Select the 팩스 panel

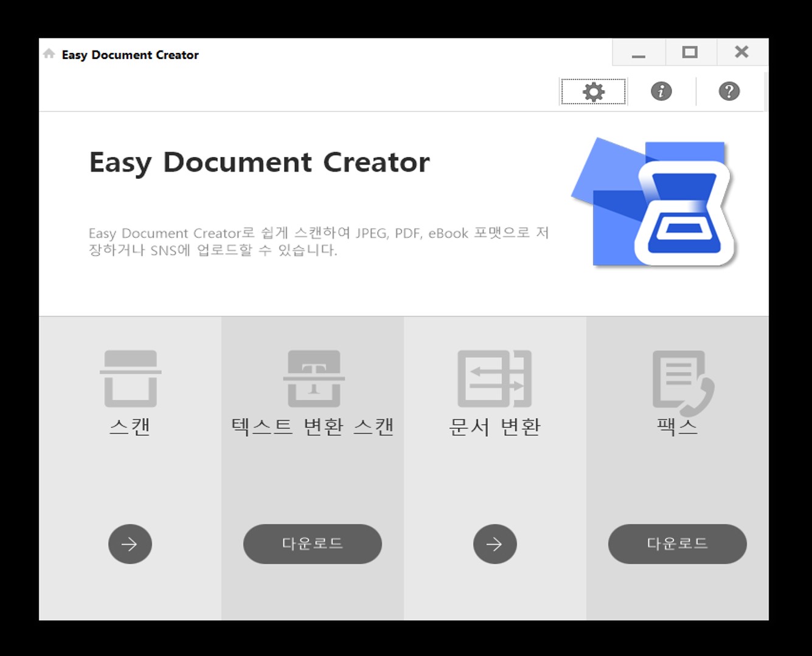676,469
